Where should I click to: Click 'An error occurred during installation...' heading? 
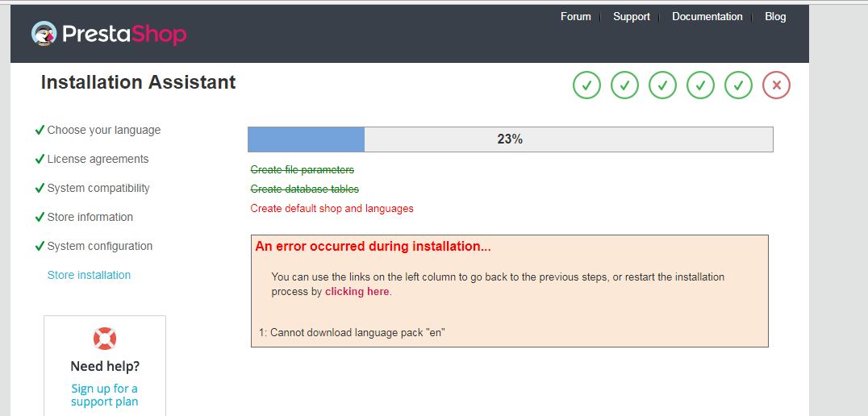pyautogui.click(x=373, y=247)
